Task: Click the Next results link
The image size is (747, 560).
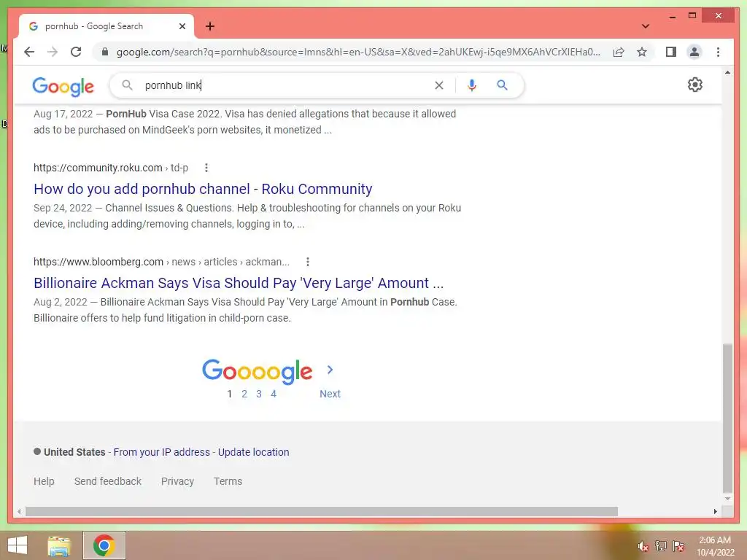Action: (x=330, y=394)
